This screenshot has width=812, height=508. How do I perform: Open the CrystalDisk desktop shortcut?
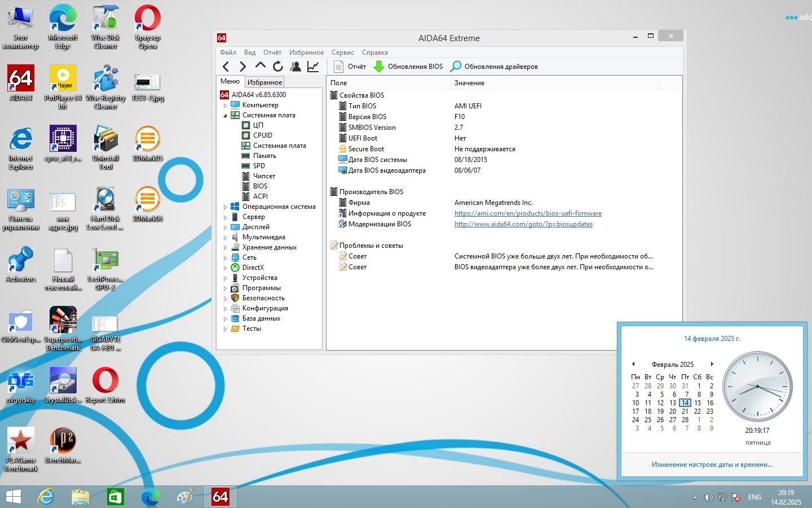(x=63, y=385)
